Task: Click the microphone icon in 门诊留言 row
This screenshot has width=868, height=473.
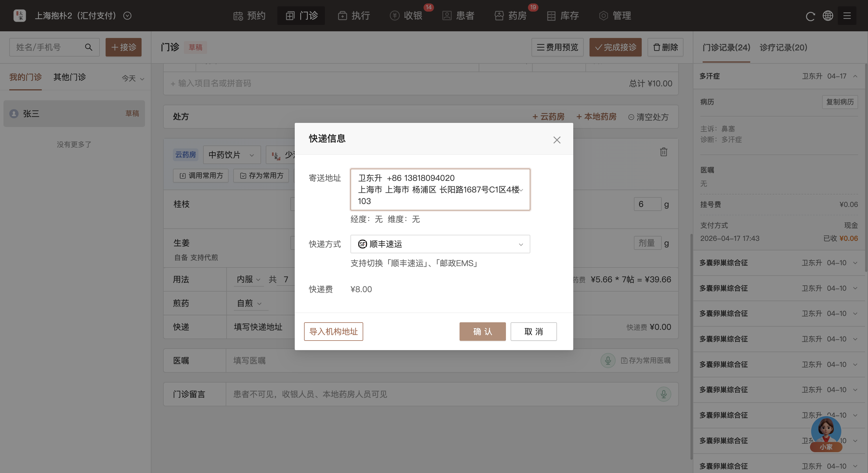Action: coord(663,394)
